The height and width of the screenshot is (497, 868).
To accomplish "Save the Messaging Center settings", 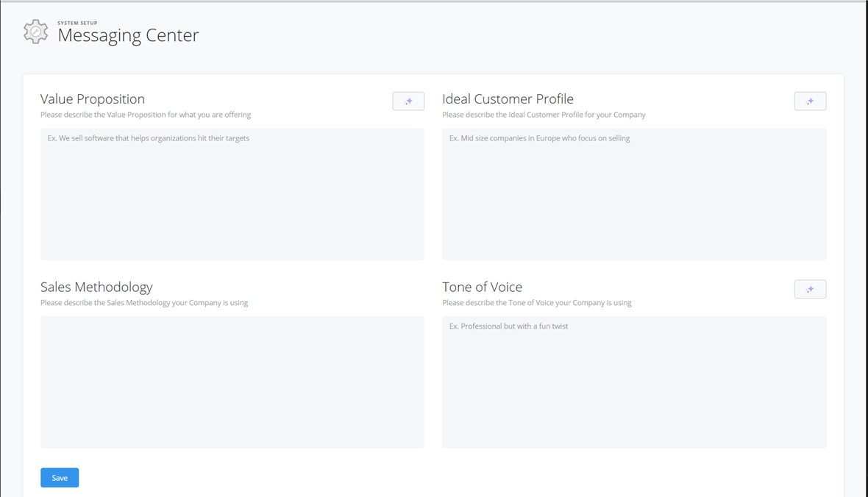I will click(60, 478).
